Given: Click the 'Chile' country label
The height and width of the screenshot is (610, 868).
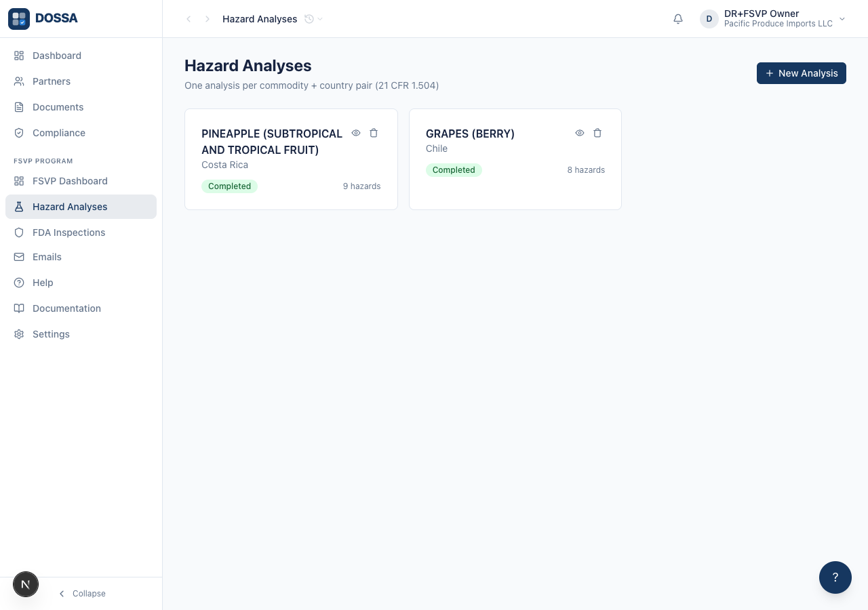Looking at the screenshot, I should (x=437, y=148).
